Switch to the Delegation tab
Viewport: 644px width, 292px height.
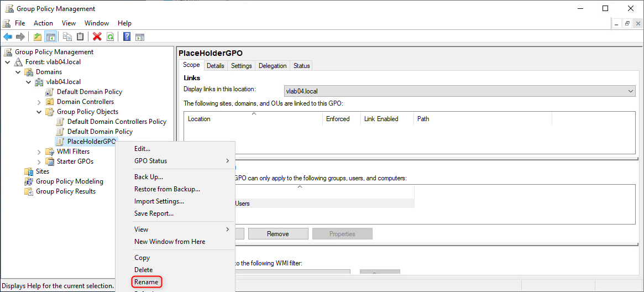(273, 66)
